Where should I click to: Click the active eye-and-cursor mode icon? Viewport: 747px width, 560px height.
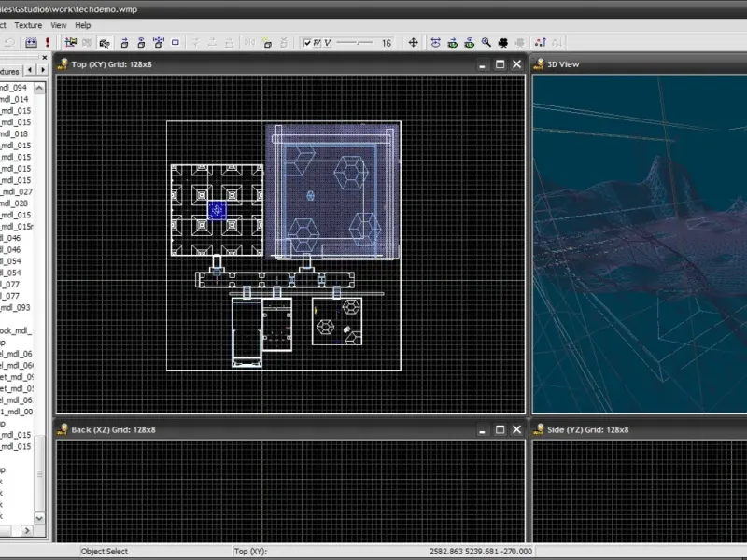[x=105, y=43]
